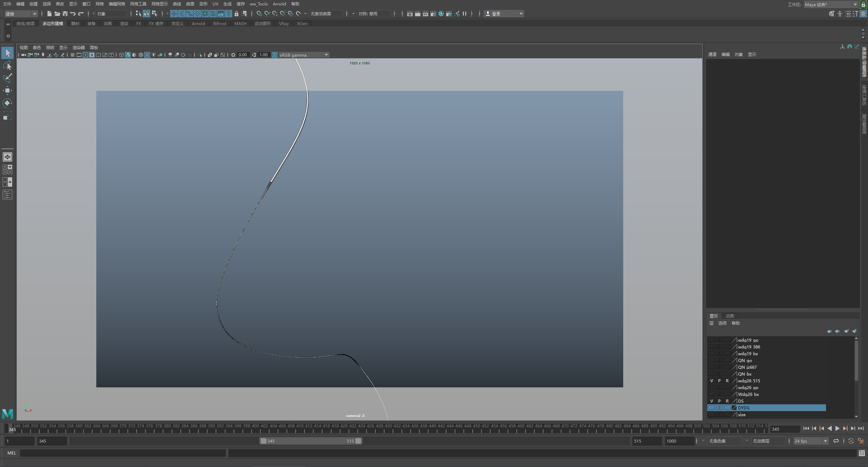This screenshot has width=868, height=467.
Task: Toggle visibility box of DYDG layer
Action: pyautogui.click(x=712, y=408)
